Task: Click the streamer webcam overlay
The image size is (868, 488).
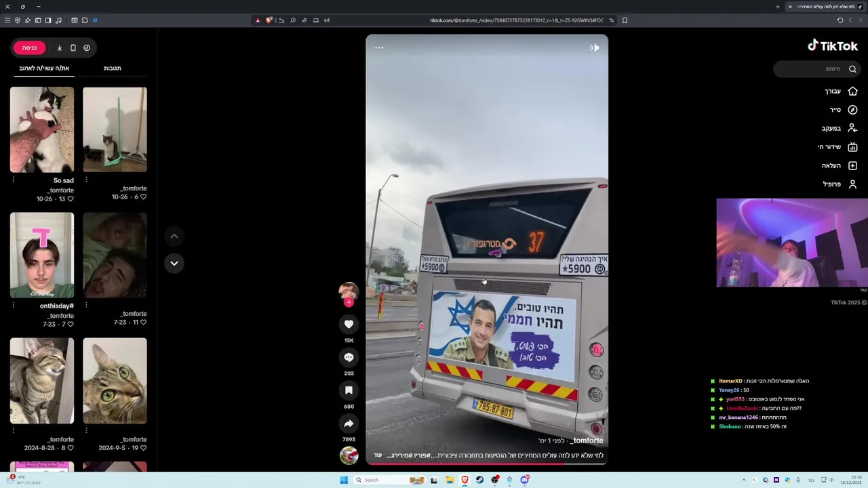Action: click(x=792, y=243)
